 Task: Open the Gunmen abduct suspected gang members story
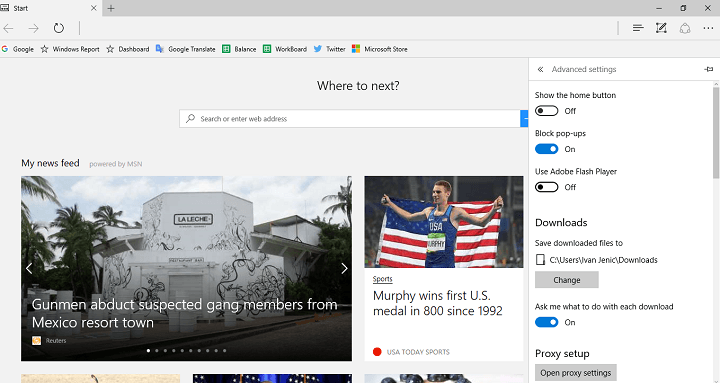pos(184,313)
